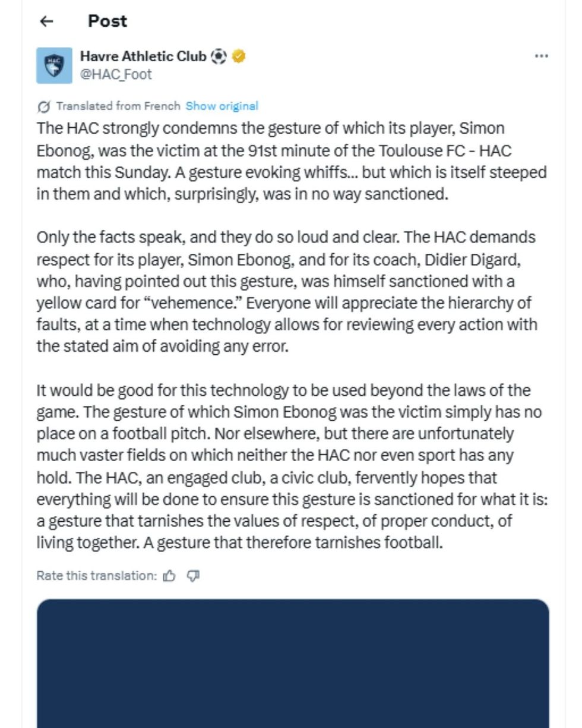The width and height of the screenshot is (582, 728).
Task: Click the 'Rate this translation:' label
Action: 96,575
